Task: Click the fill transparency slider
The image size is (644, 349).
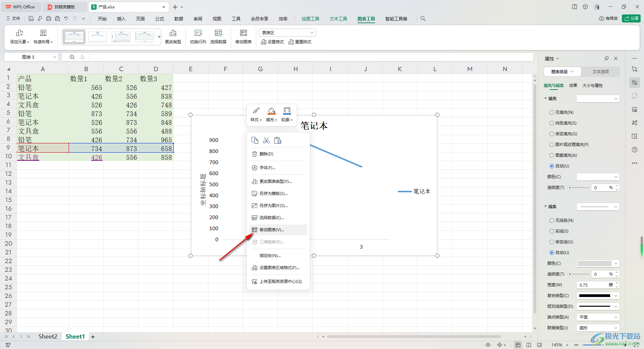Action: pos(579,188)
